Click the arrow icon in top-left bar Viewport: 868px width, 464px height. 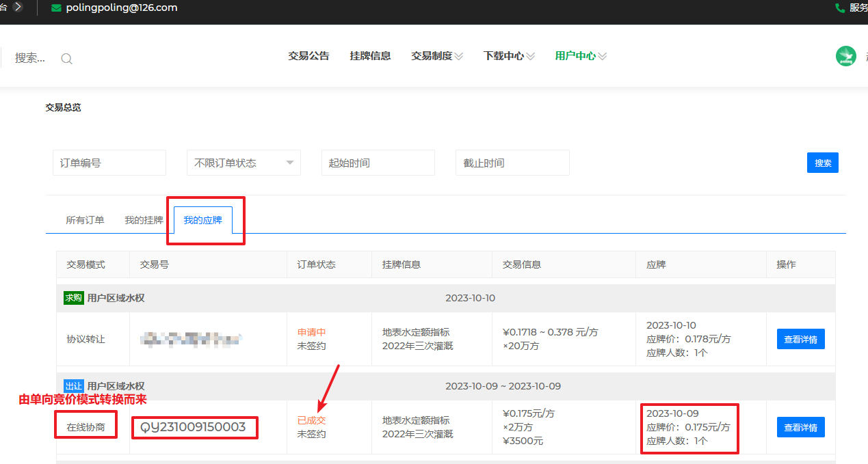[x=18, y=8]
